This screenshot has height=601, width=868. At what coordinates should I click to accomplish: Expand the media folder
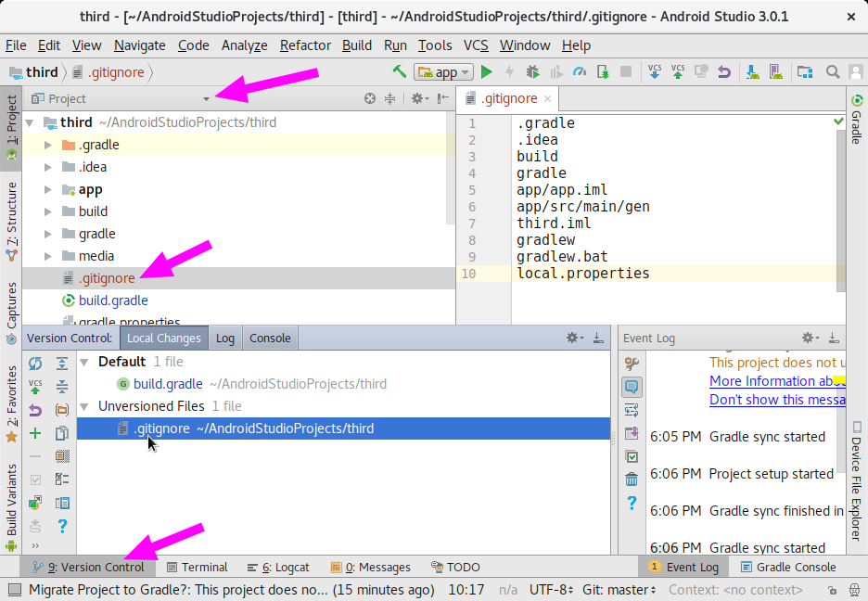coord(48,256)
